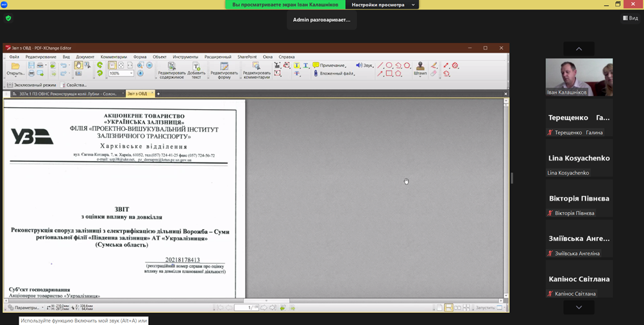Select the Line drawing tool
The width and height of the screenshot is (644, 325).
coord(380,65)
